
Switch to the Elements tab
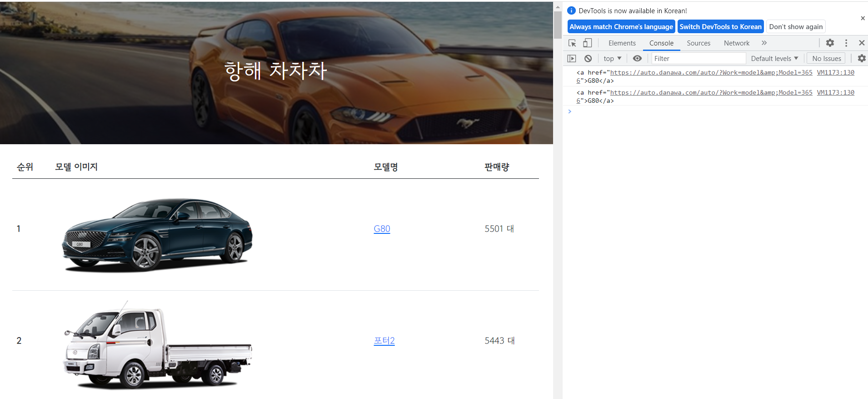point(622,43)
